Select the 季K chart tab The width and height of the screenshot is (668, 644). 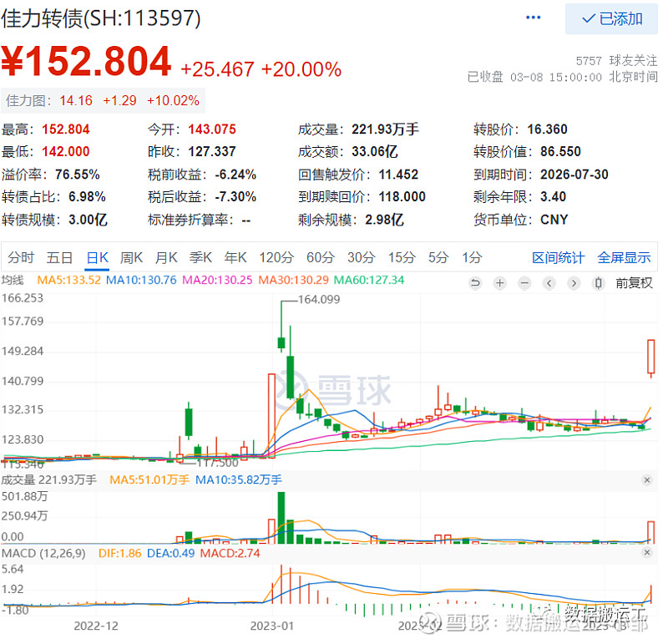point(200,257)
